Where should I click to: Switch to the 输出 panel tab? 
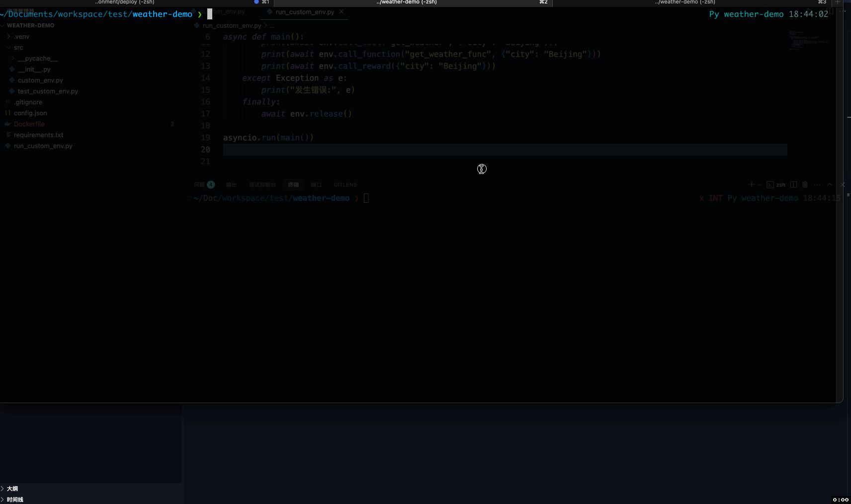click(231, 184)
